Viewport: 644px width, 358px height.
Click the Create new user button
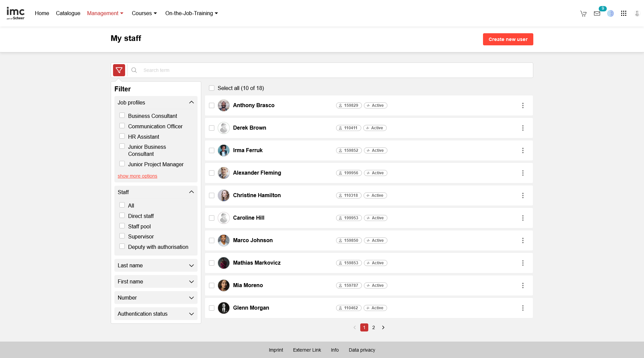508,39
